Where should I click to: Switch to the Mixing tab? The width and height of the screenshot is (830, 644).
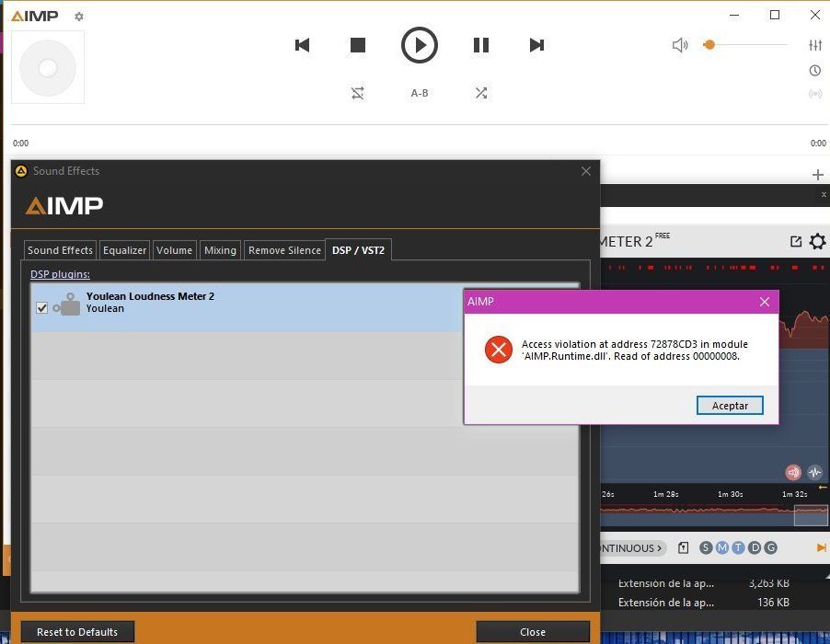pos(220,250)
